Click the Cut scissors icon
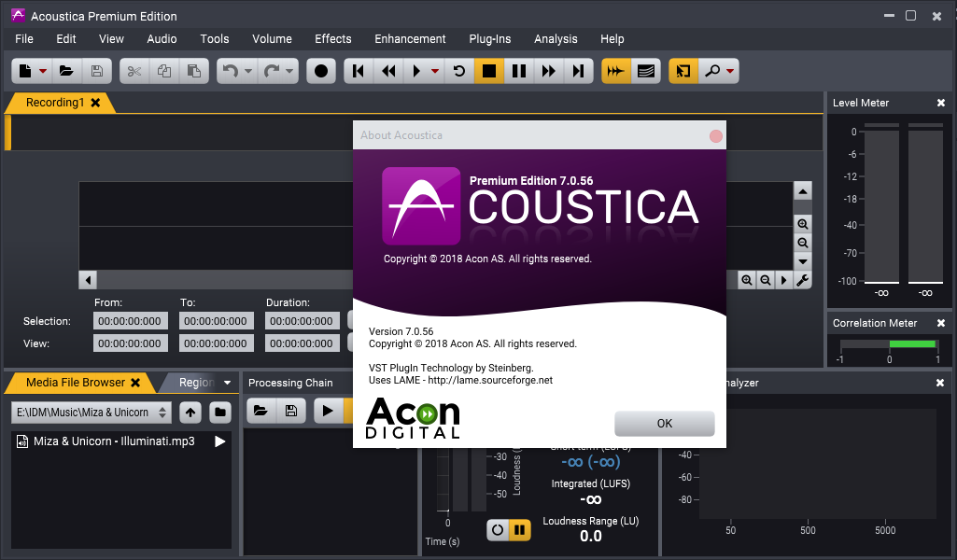The image size is (957, 560). pos(134,71)
